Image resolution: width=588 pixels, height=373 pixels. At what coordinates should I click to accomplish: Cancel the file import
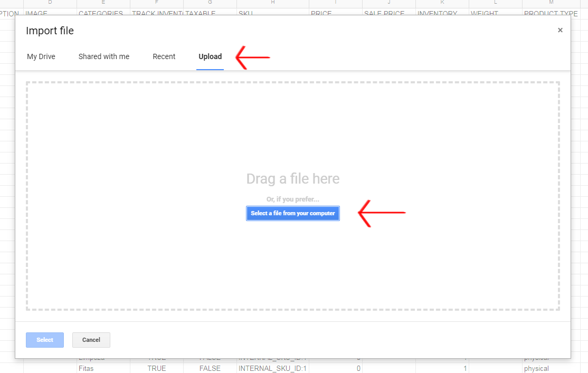[x=91, y=340]
